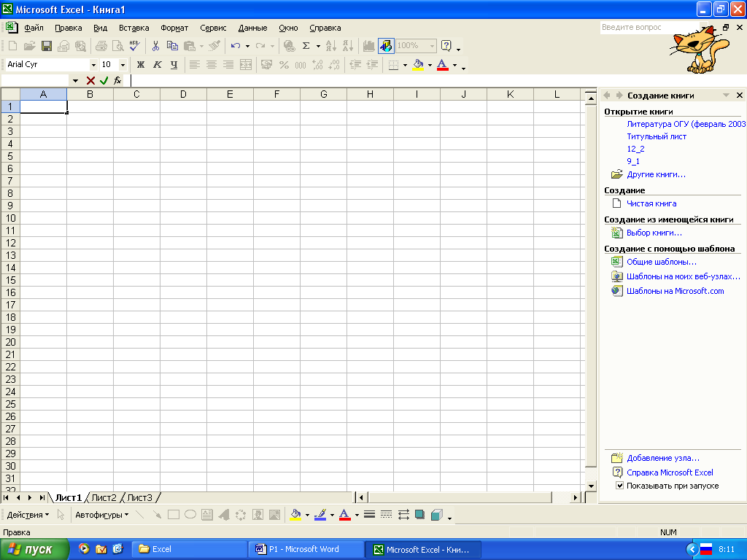Click the Format Painter brush icon
This screenshot has height=560, width=747.
pyautogui.click(x=215, y=46)
